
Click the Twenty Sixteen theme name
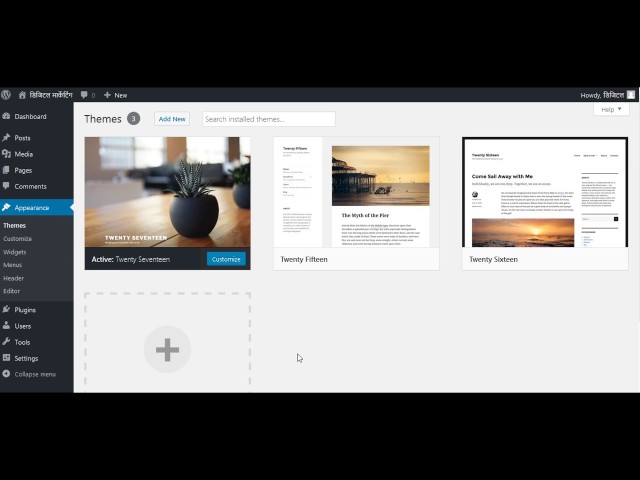[x=493, y=259]
